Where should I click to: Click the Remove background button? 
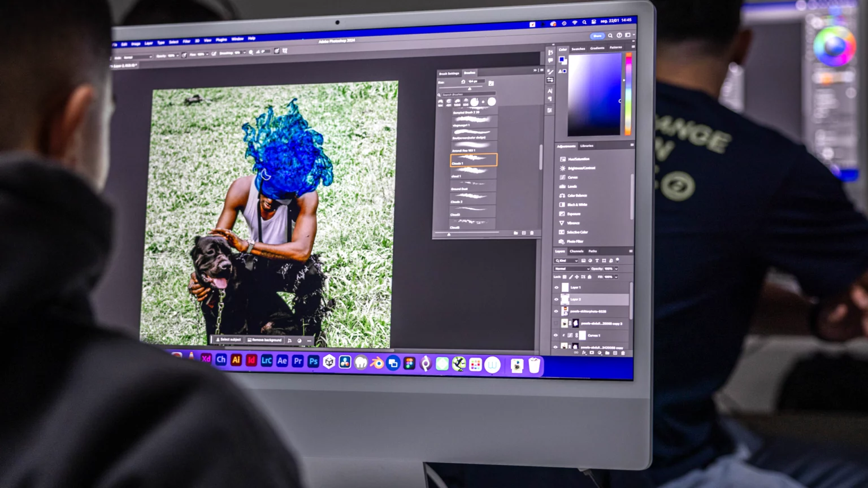(264, 340)
